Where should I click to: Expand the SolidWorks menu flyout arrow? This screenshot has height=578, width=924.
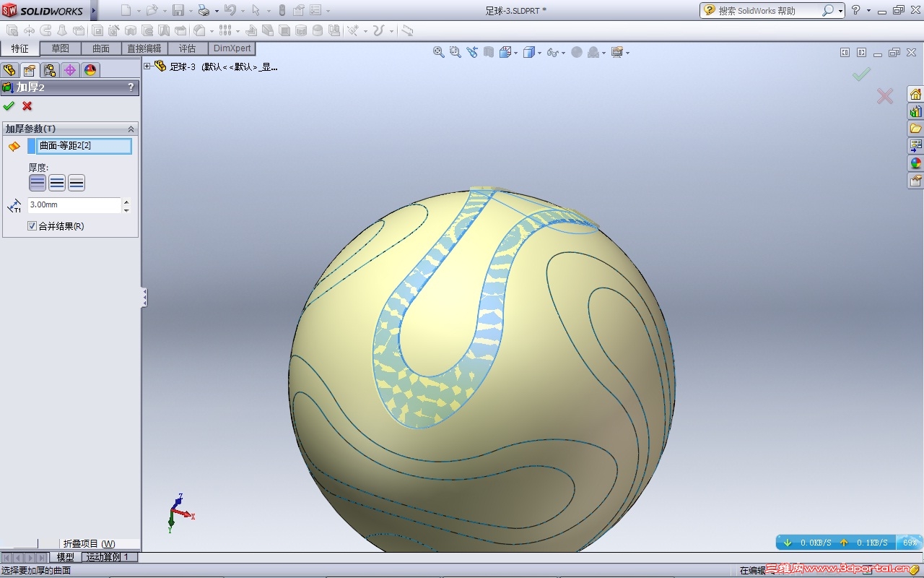tap(93, 10)
